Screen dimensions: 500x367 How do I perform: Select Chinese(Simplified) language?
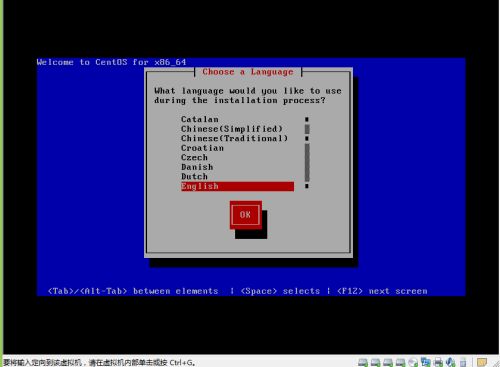[x=237, y=129]
